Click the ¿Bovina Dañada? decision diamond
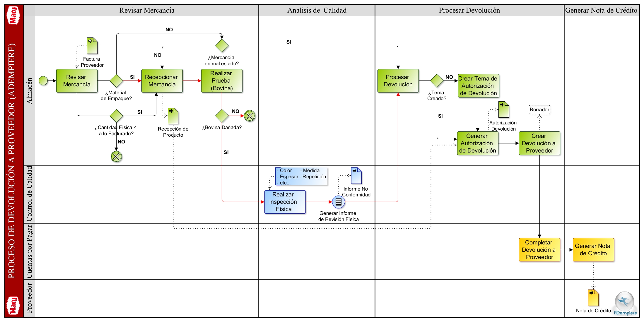The image size is (644, 322). click(222, 116)
